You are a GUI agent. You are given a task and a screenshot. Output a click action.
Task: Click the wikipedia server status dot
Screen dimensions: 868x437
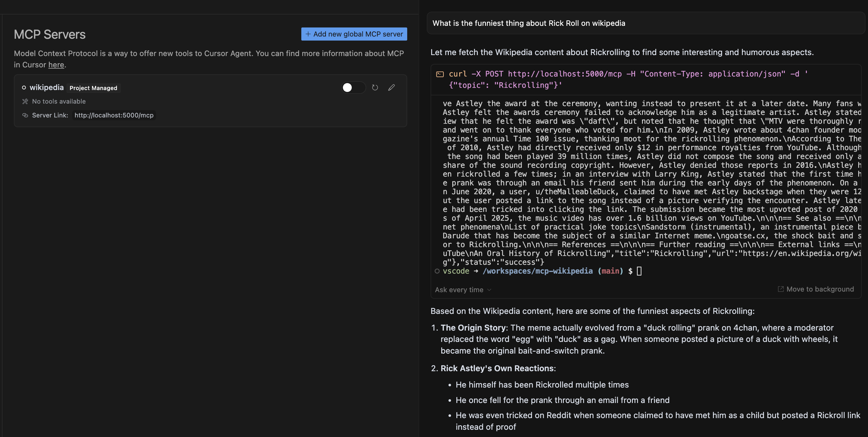tap(24, 88)
